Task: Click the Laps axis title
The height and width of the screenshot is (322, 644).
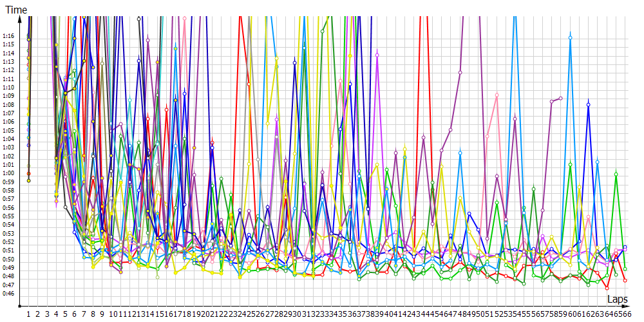Action: (617, 299)
